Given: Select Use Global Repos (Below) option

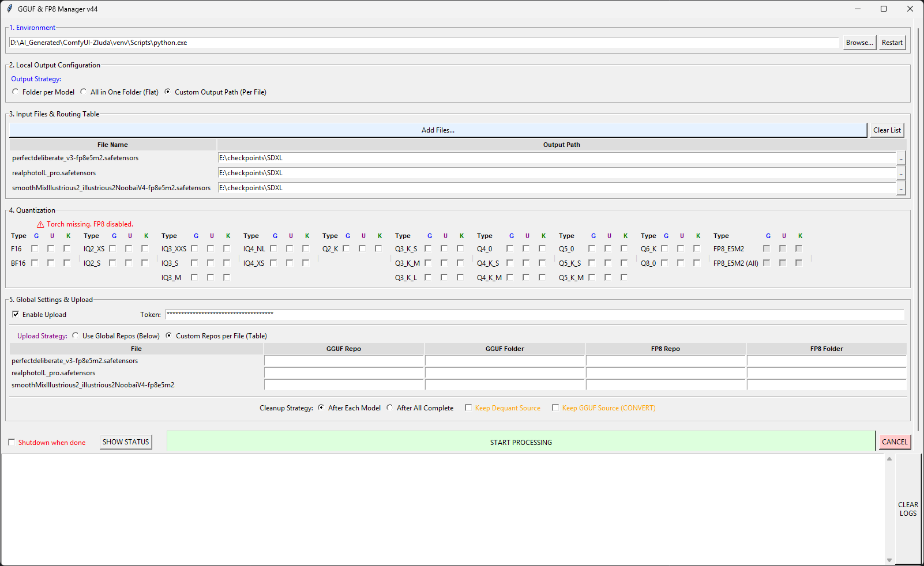Looking at the screenshot, I should tap(76, 336).
